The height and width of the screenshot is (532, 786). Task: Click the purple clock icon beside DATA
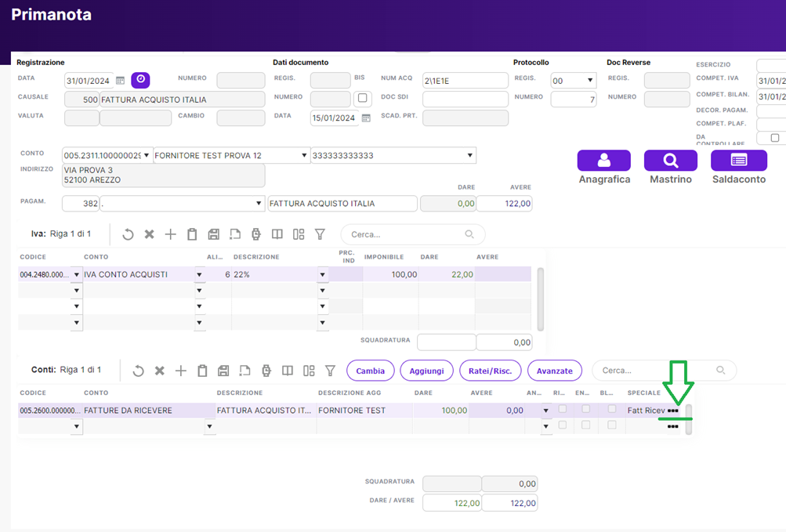click(x=140, y=80)
